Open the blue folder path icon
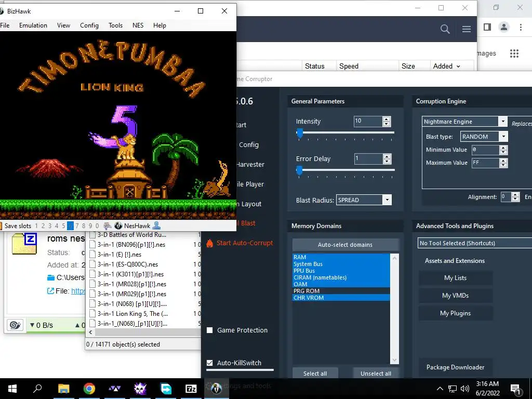Viewport: 532px width, 399px height. (51, 277)
